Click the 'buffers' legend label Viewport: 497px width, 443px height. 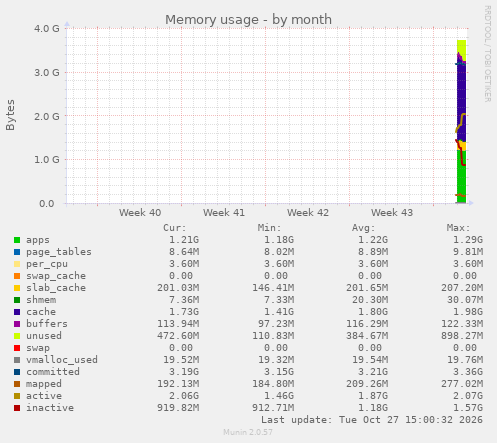(x=47, y=324)
